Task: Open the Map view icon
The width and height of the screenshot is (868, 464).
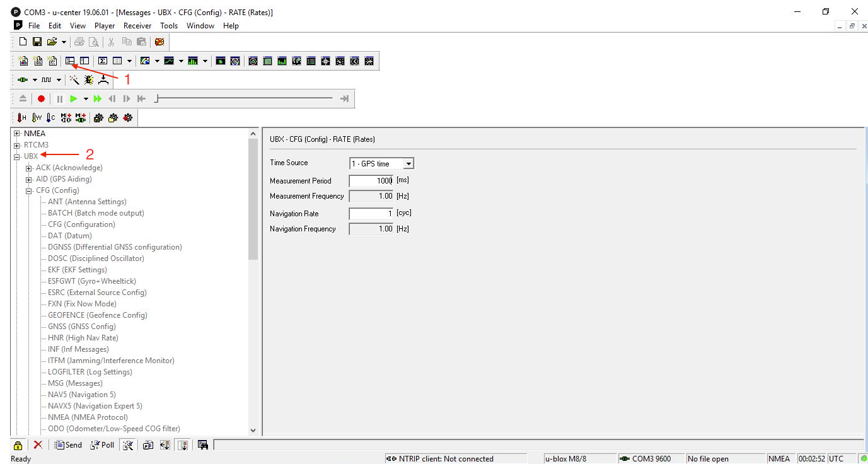Action: (x=145, y=61)
